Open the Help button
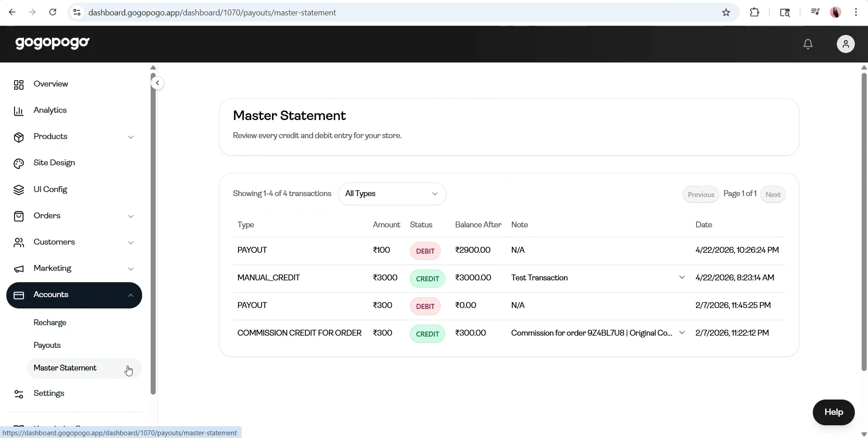 833,412
